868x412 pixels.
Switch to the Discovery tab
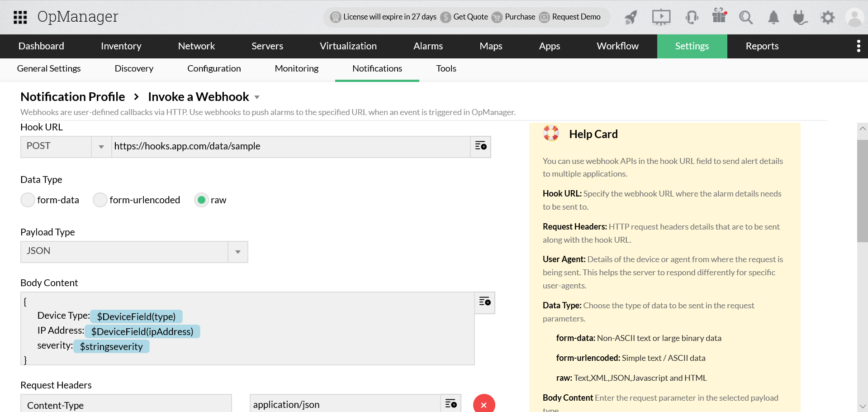point(134,69)
